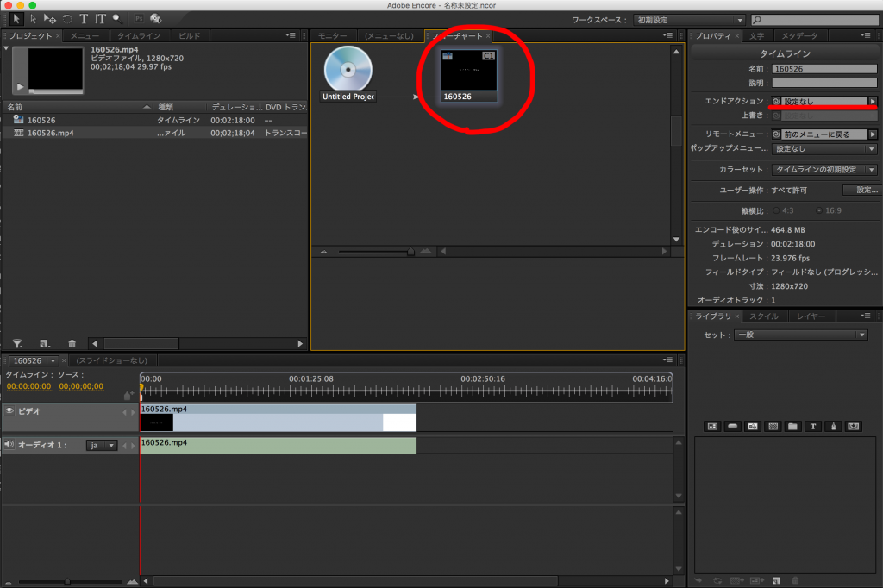
Task: Open the メタデータ tab
Action: tap(799, 36)
